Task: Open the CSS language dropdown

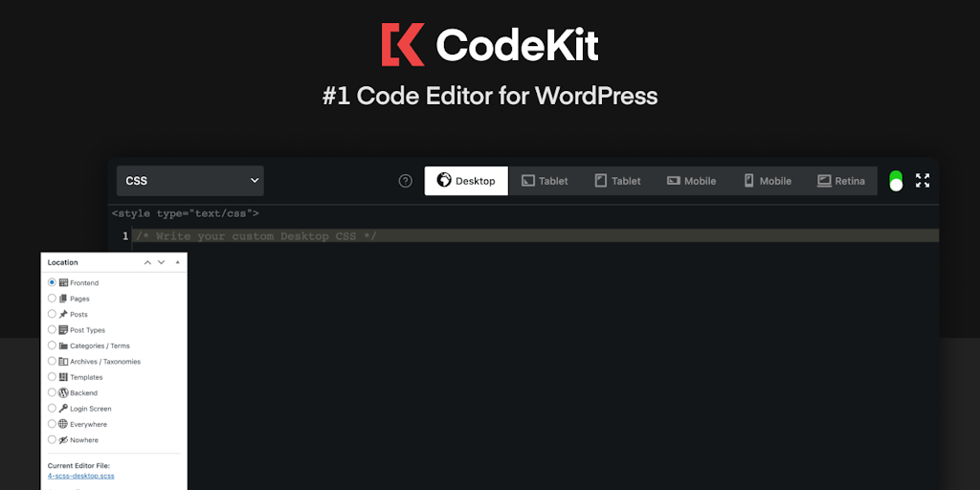Action: tap(190, 181)
